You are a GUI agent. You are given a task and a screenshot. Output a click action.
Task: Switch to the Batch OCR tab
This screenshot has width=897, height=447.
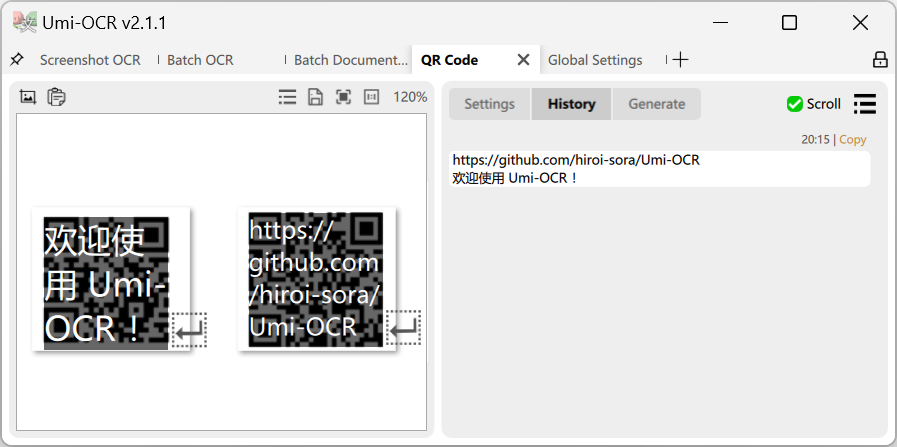pyautogui.click(x=200, y=60)
